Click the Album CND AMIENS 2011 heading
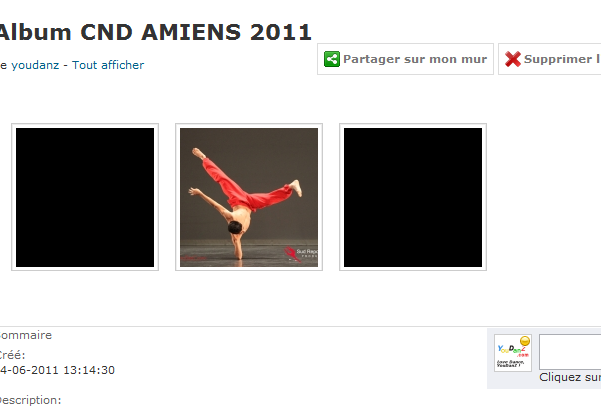The width and height of the screenshot is (601, 407). 154,32
